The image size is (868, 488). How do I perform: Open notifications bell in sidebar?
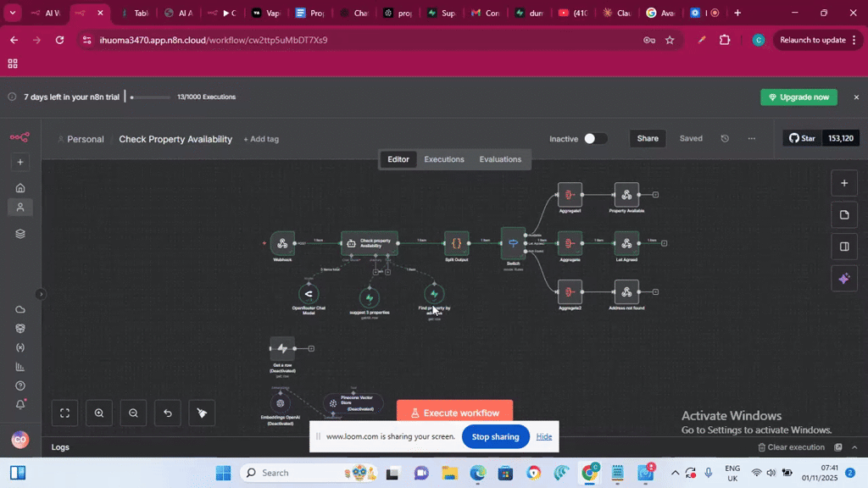(x=20, y=404)
